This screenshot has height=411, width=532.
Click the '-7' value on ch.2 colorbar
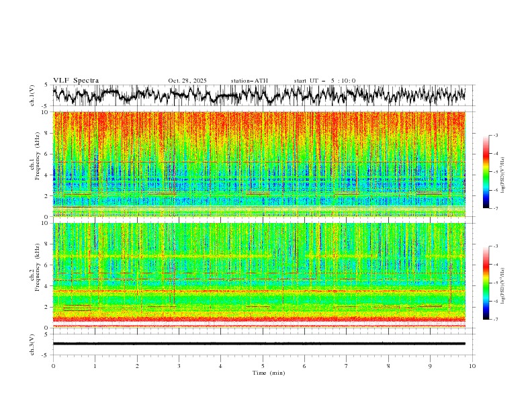(495, 320)
